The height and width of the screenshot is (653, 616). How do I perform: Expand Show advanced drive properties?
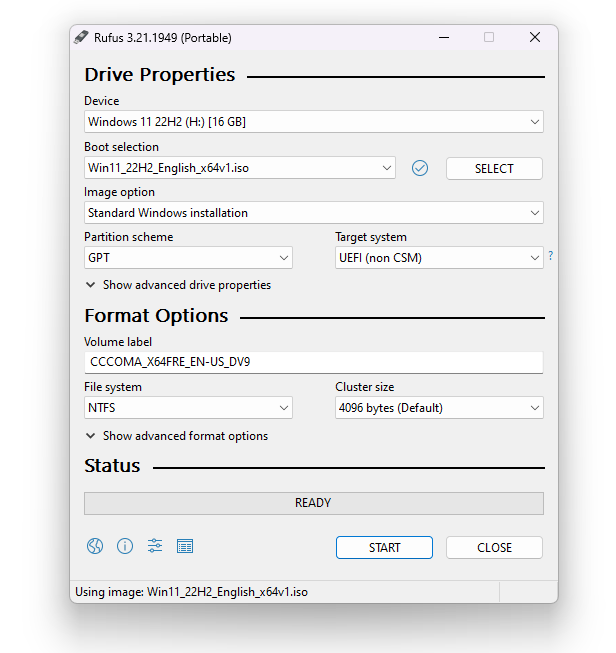click(x=178, y=285)
